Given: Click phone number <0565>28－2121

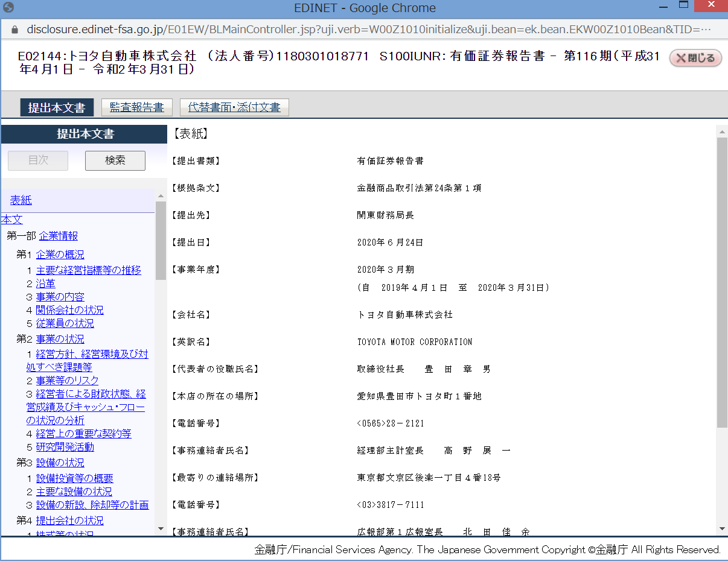Looking at the screenshot, I should (x=391, y=423).
